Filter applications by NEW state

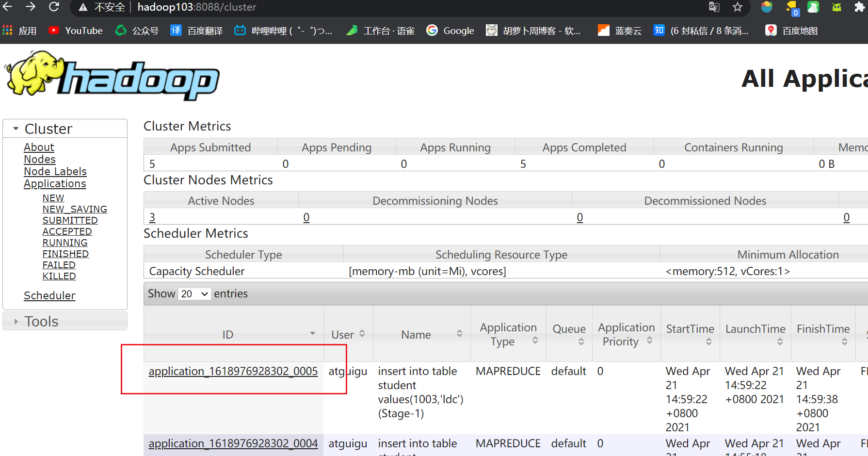pyautogui.click(x=53, y=198)
